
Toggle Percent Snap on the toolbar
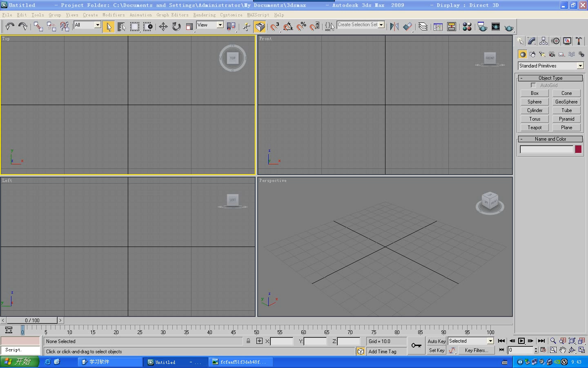[x=301, y=27]
